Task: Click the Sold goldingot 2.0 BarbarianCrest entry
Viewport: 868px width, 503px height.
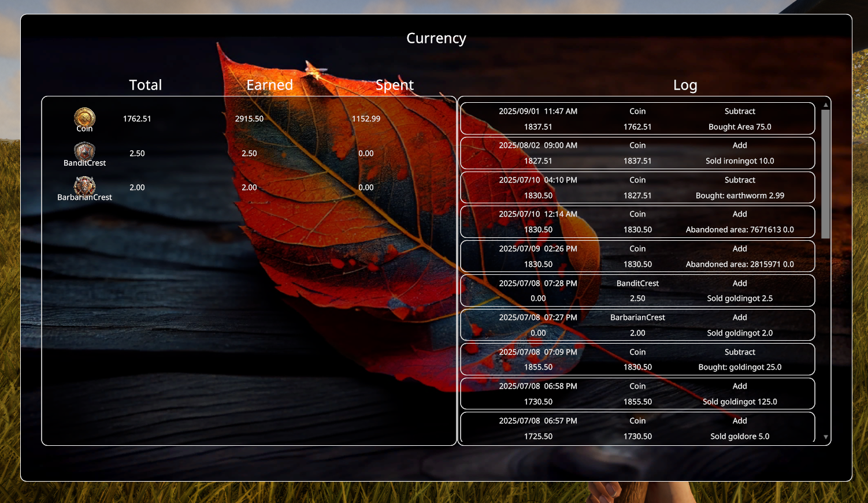Action: click(637, 325)
